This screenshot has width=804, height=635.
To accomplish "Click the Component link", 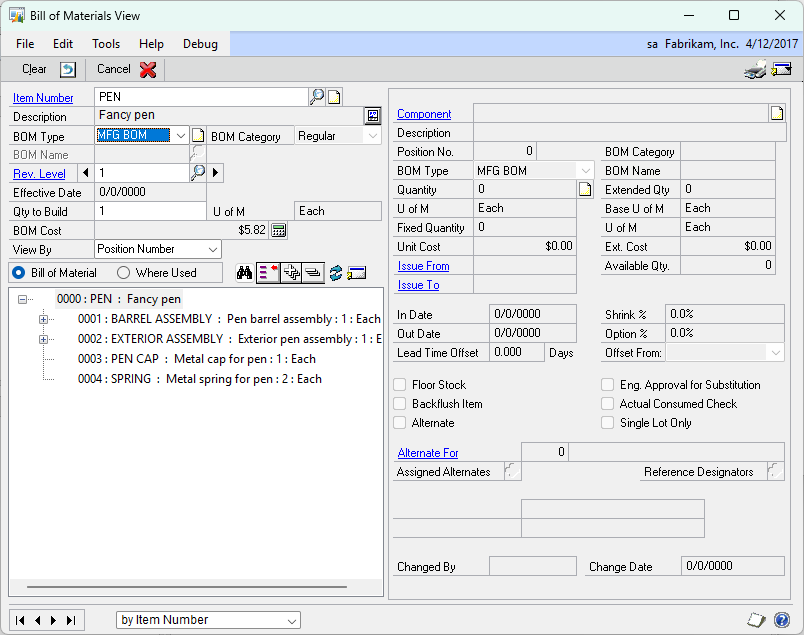I will pos(424,113).
